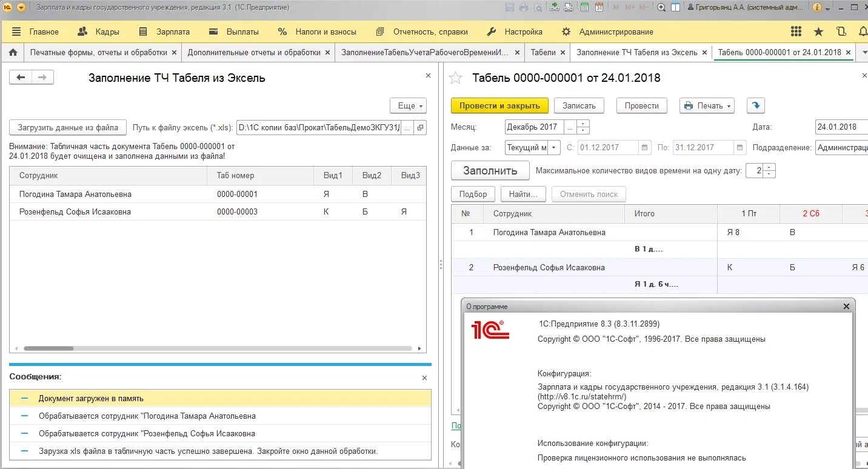This screenshot has width=868, height=469.
Task: Click the zoom magnifier icon in top toolbar
Action: pos(661,7)
